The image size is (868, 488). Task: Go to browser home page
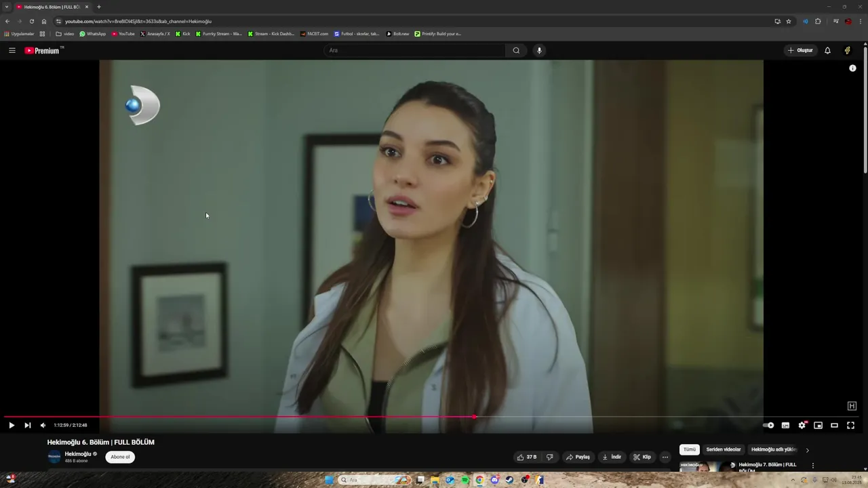tap(44, 21)
